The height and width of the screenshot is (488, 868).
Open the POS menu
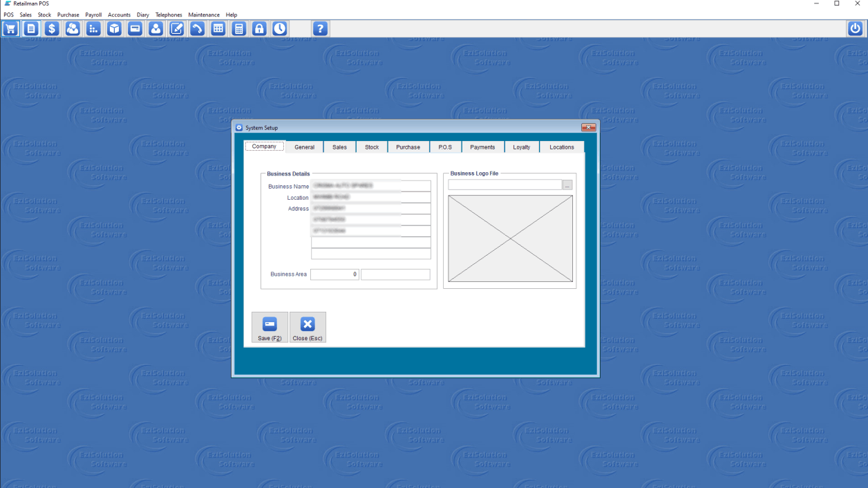click(8, 15)
